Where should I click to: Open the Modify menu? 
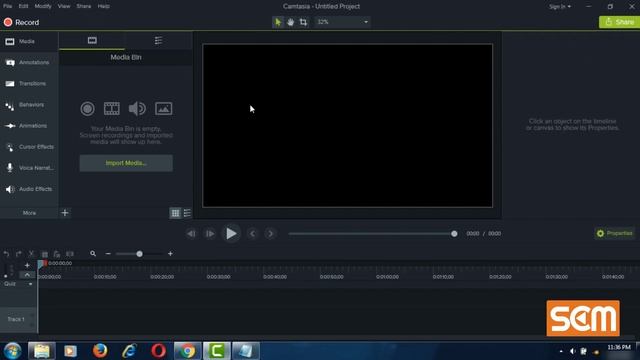[43, 6]
